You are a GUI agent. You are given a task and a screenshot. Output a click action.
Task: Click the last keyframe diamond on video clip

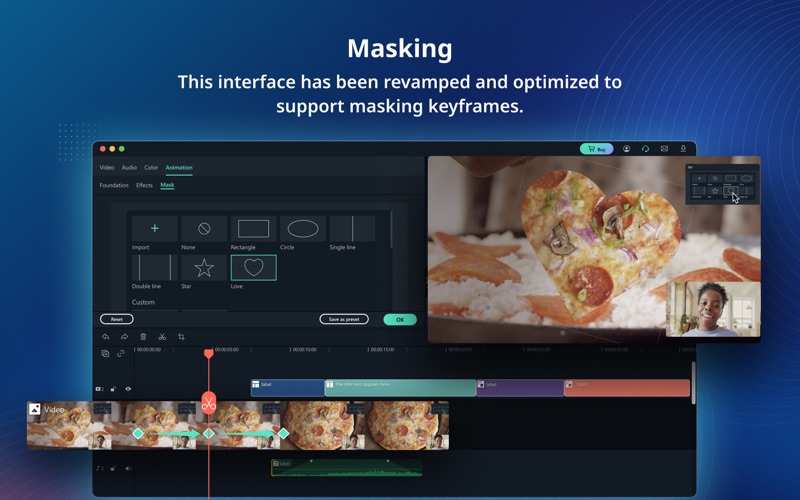point(283,433)
